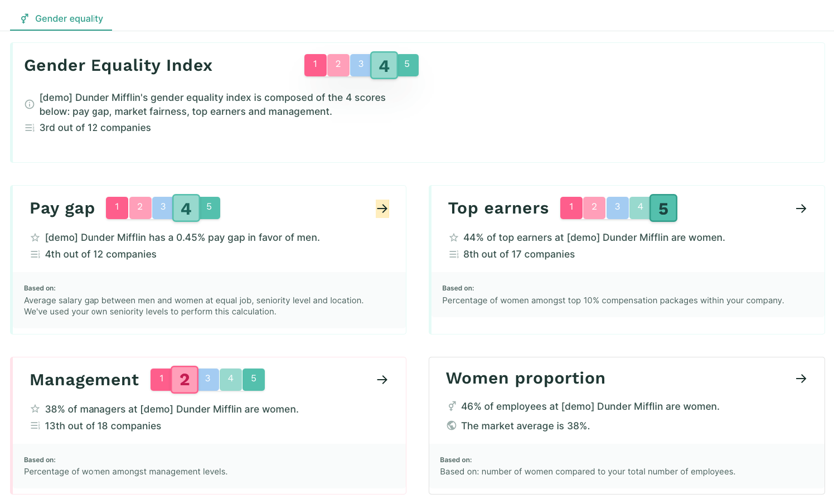Click the ranking icon beside '3rd out of 12 companies'
Image resolution: width=834 pixels, height=504 pixels.
29,128
